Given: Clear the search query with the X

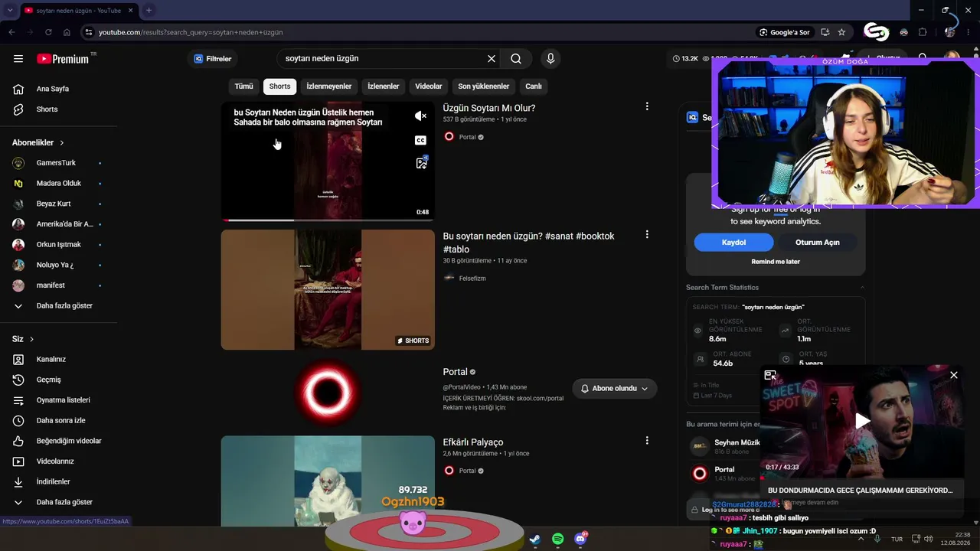Looking at the screenshot, I should tap(492, 59).
